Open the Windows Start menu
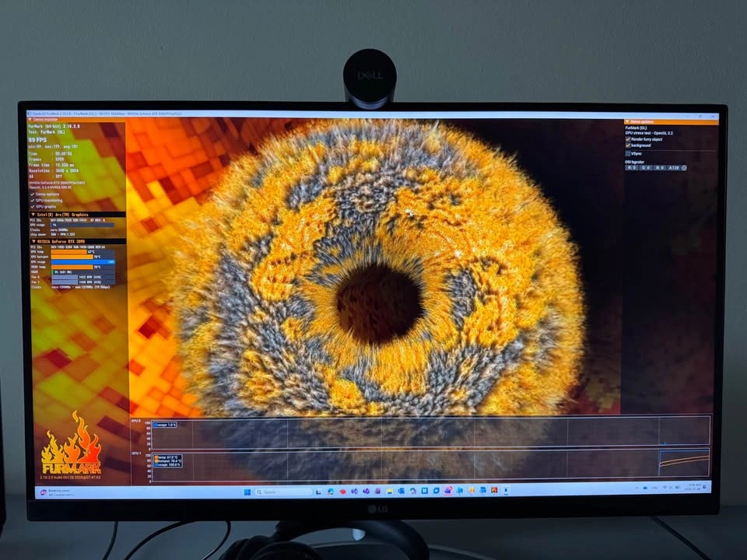Viewport: 747px width, 560px height. [247, 492]
